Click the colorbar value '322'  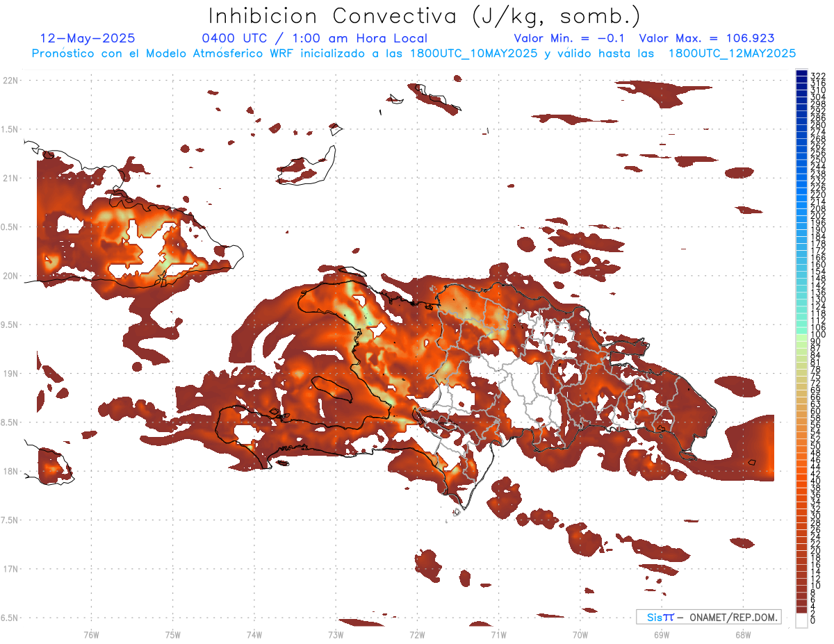point(817,75)
